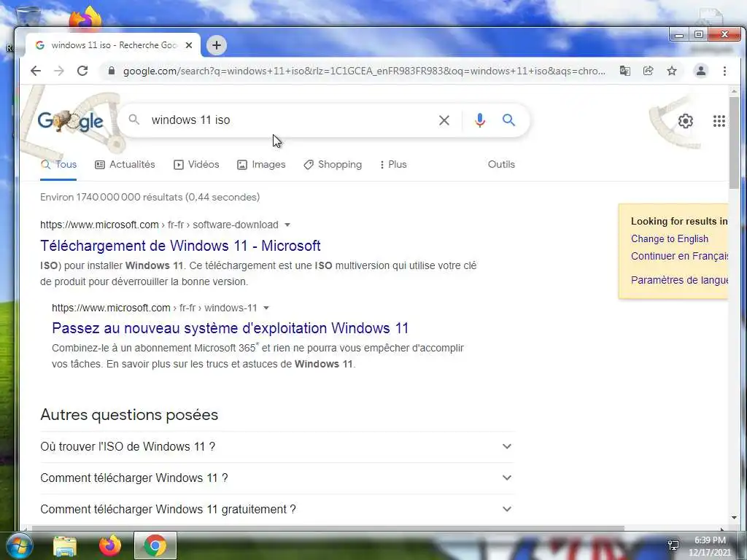Click into the Google search input field
The width and height of the screenshot is (747, 560).
pyautogui.click(x=290, y=120)
